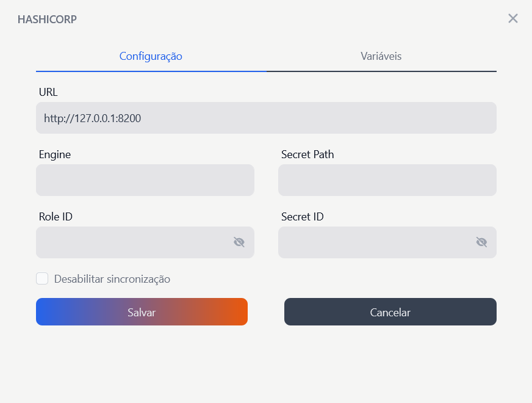Focus the Engine input field
Screen dimensions: 532x403
(x=145, y=180)
